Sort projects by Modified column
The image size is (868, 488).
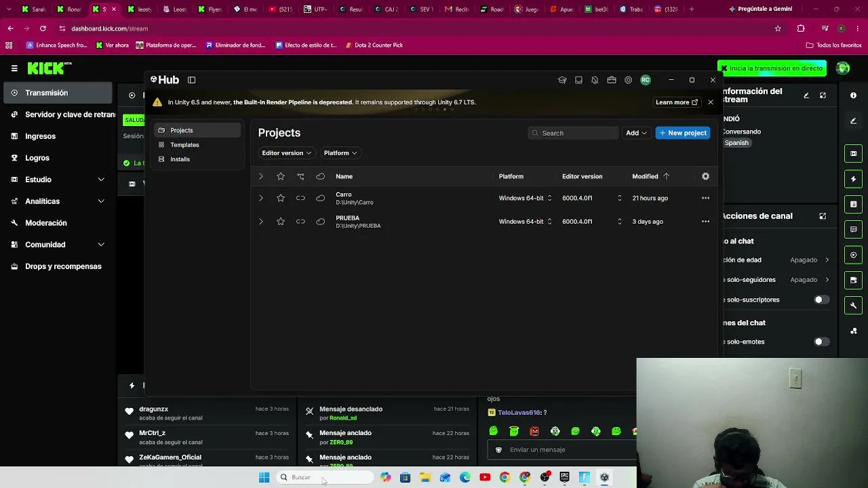650,176
